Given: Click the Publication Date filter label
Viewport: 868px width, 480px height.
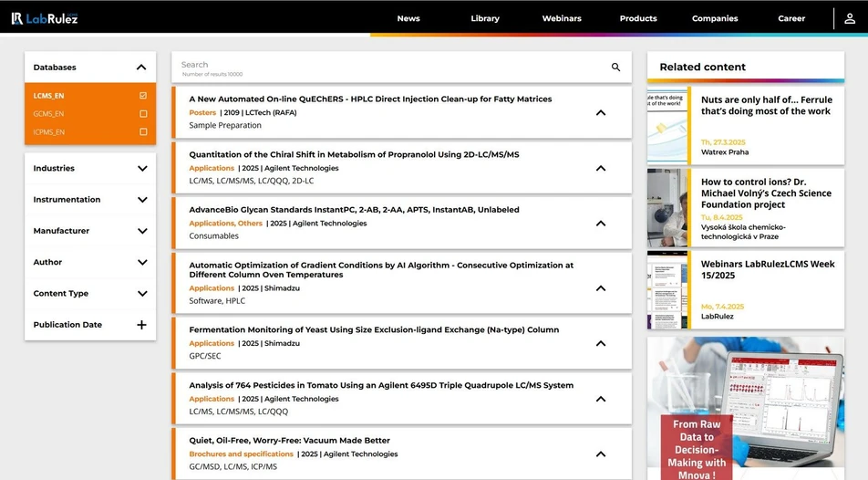Looking at the screenshot, I should 67,325.
